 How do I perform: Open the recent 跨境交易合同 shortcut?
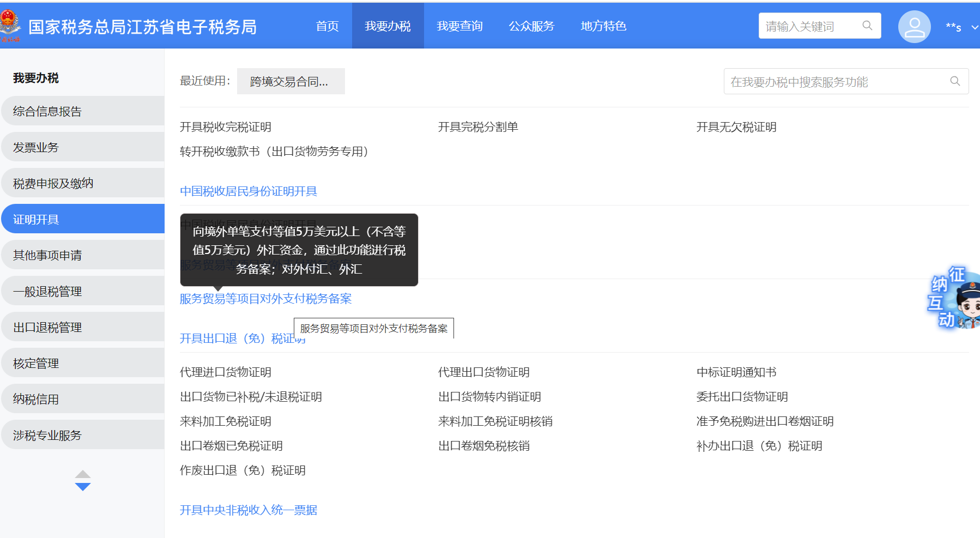[x=291, y=81]
